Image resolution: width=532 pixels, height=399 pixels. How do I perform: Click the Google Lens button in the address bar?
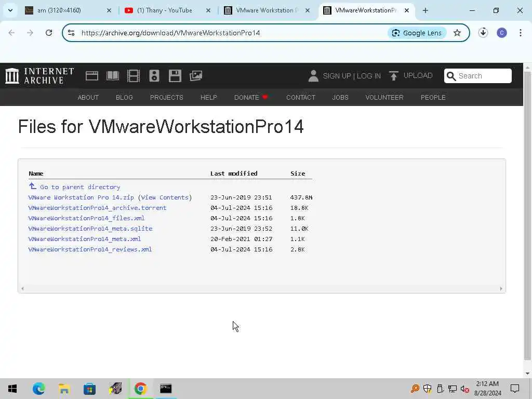click(417, 33)
